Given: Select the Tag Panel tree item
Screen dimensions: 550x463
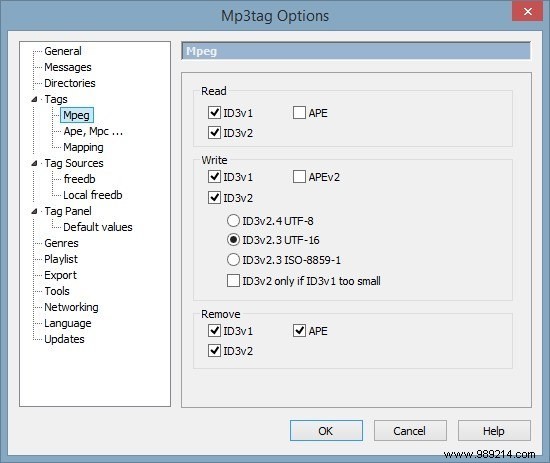Looking at the screenshot, I should (x=68, y=211).
